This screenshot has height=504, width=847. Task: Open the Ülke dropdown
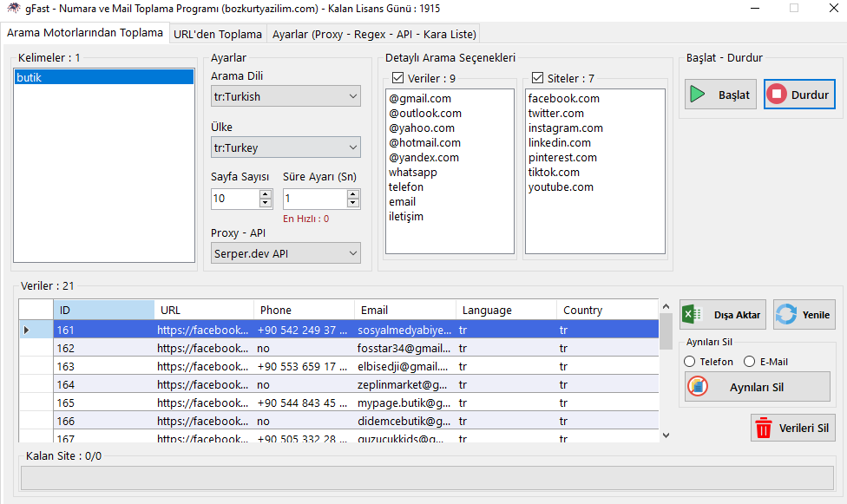pyautogui.click(x=286, y=147)
